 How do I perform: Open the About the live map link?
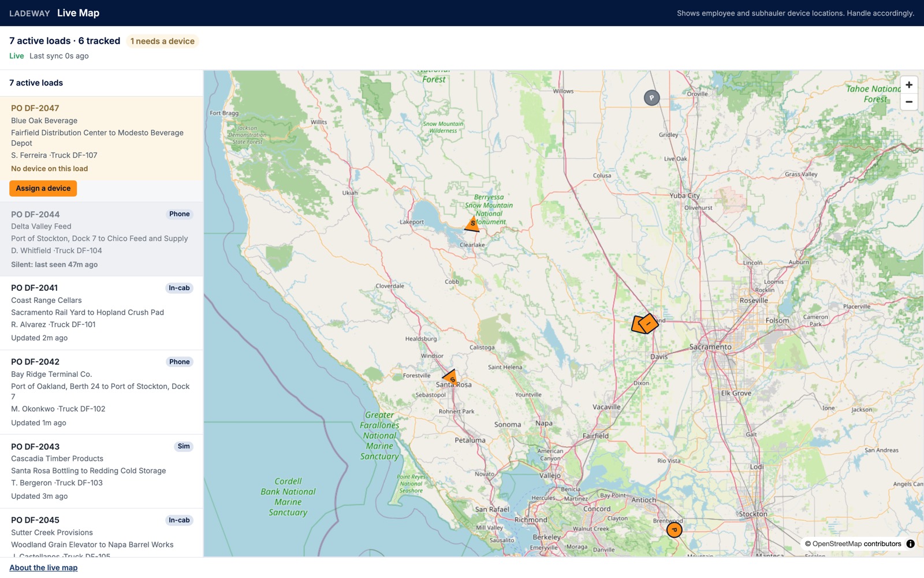pyautogui.click(x=43, y=568)
